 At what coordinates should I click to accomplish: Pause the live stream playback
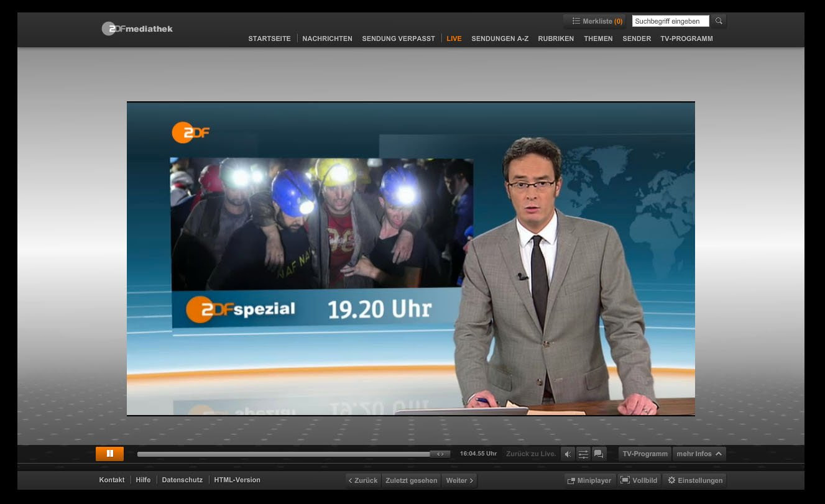(x=109, y=454)
